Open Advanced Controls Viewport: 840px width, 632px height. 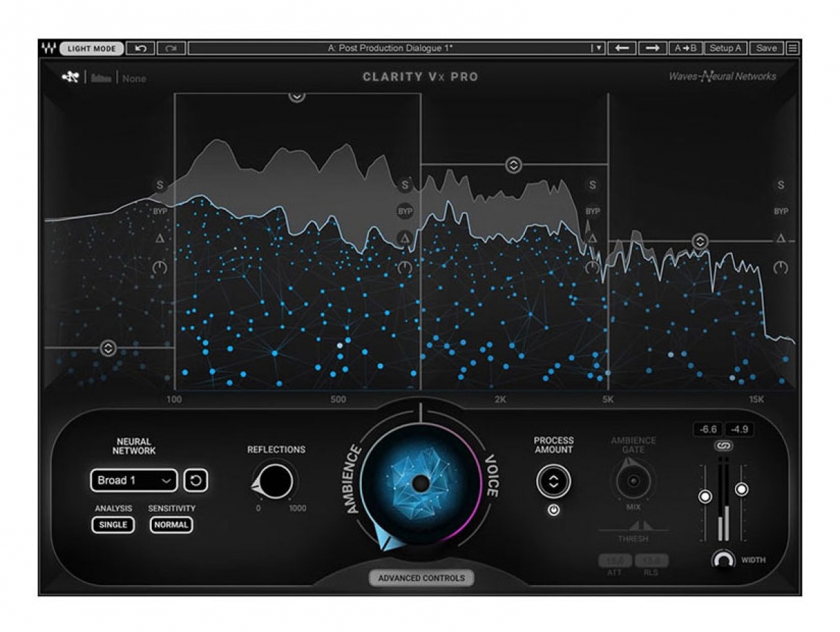click(x=421, y=578)
